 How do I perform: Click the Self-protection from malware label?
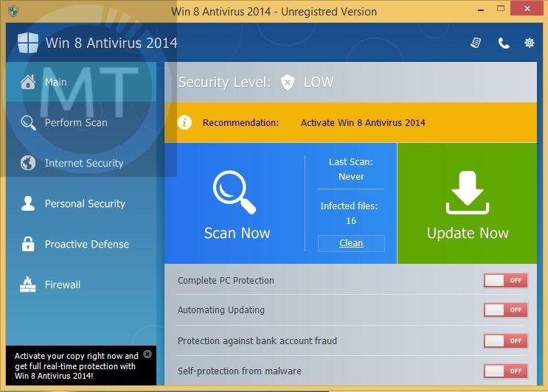click(240, 371)
